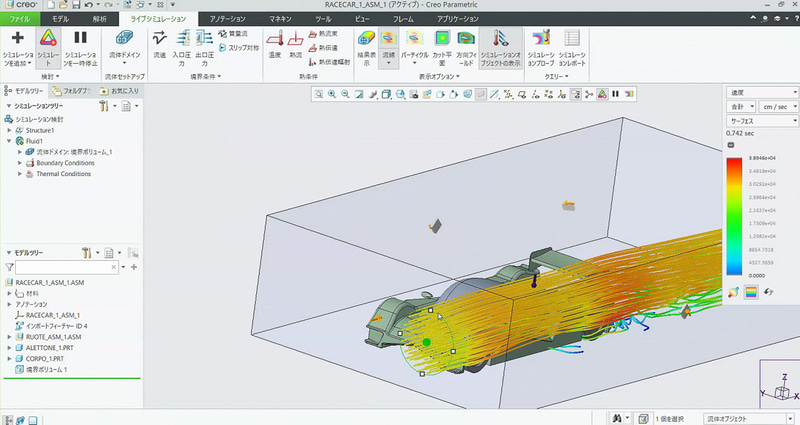Open the Fluid Domain (流体ドメイン) tool

tap(124, 39)
